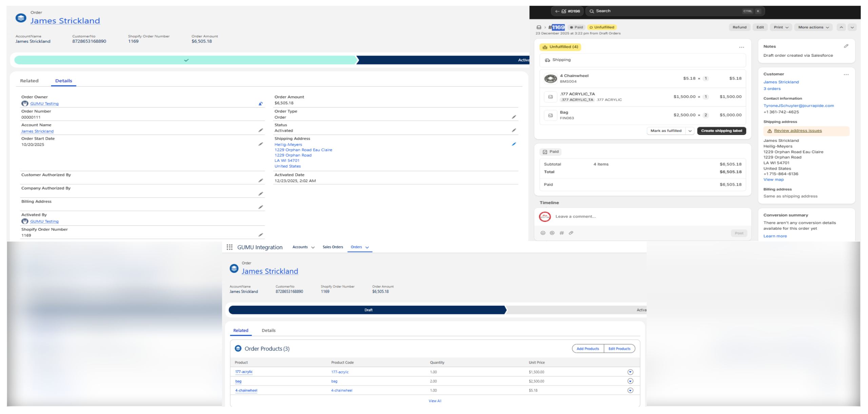Click the change owner icon beside GUMU Testing
Viewport: 868px width, 414px height.
tap(260, 104)
